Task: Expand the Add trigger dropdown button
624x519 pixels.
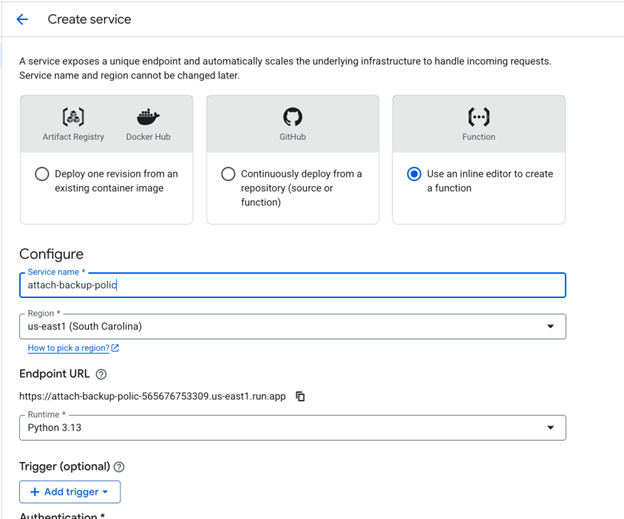Action: tap(70, 492)
